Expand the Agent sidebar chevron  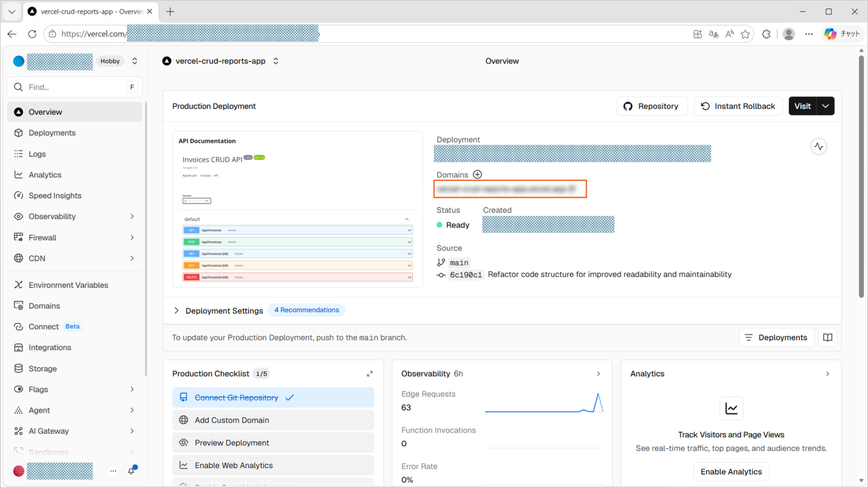click(x=132, y=410)
